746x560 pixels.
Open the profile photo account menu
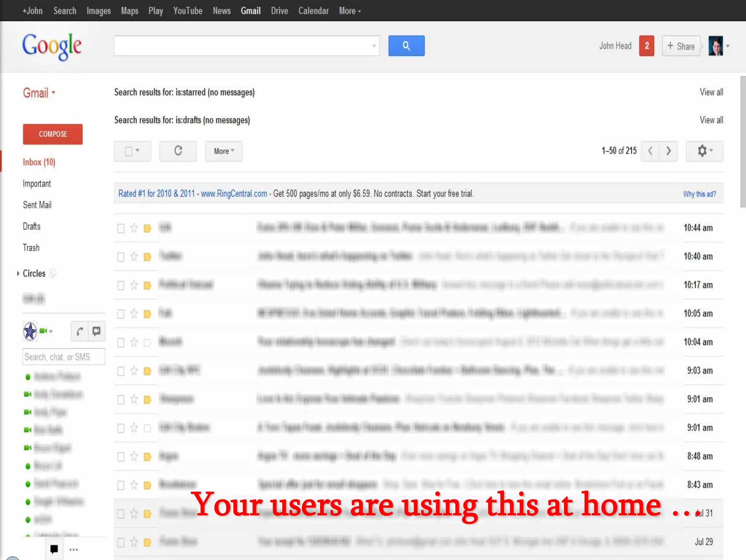715,46
